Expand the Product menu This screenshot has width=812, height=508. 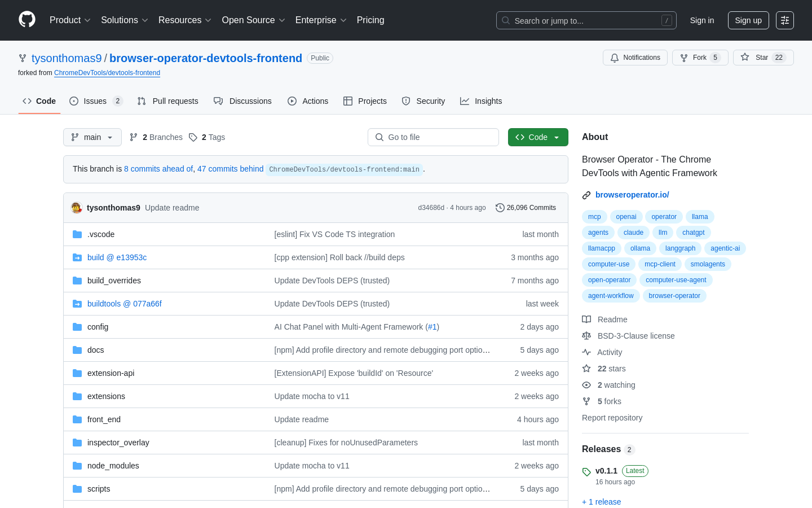point(70,20)
